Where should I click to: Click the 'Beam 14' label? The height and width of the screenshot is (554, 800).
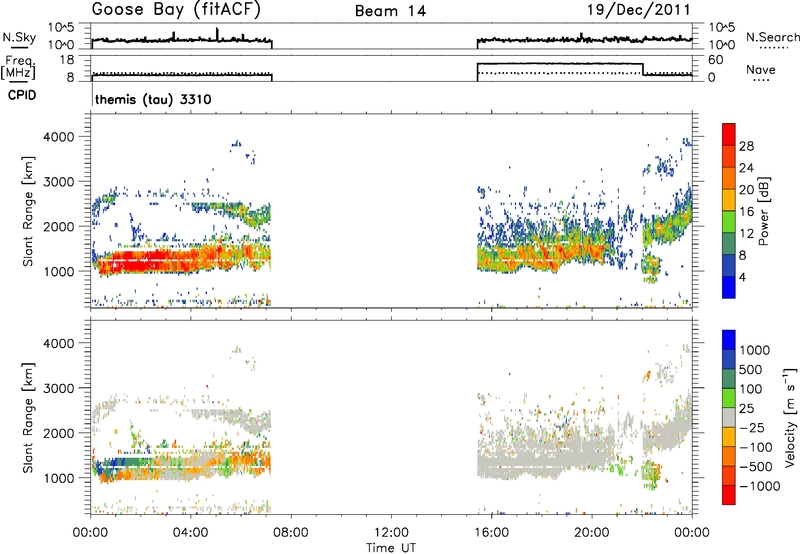[390, 11]
